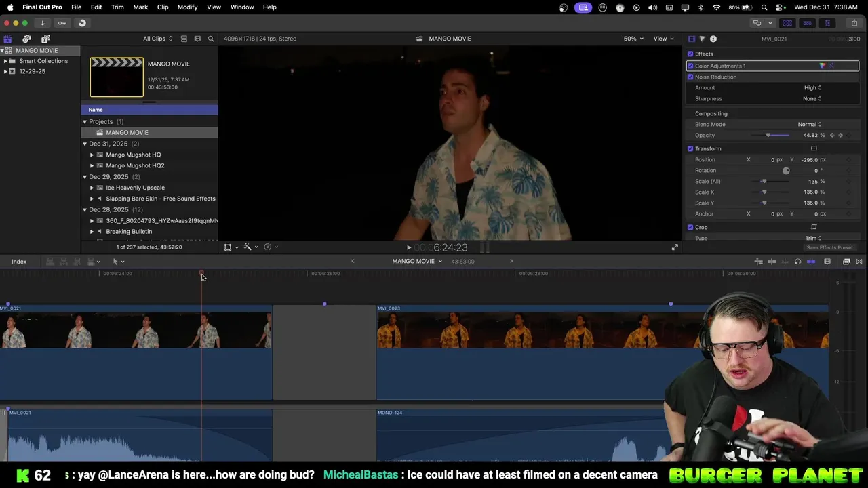Toggle the Browser visibility button
This screenshot has height=488, width=868.
click(x=787, y=23)
